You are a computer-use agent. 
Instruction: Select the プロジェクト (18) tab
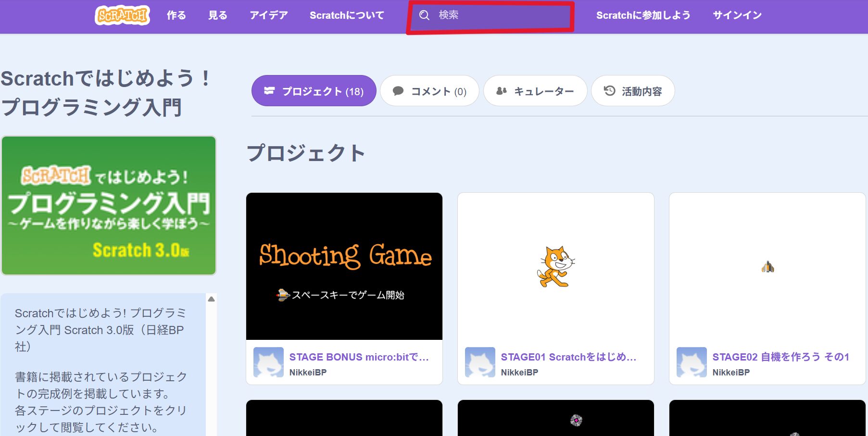tap(314, 91)
